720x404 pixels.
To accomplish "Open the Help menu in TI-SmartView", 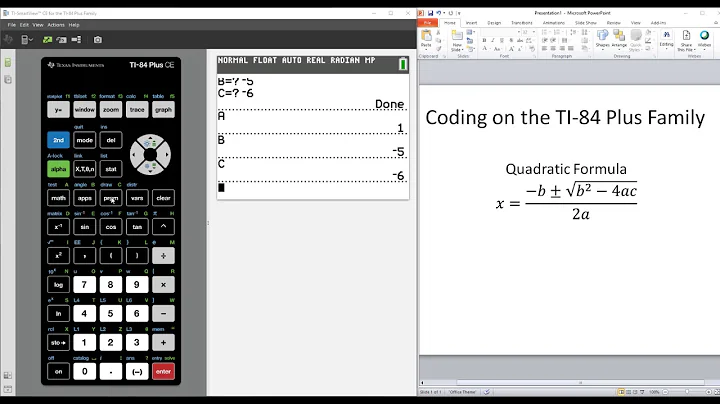I will coord(74,25).
